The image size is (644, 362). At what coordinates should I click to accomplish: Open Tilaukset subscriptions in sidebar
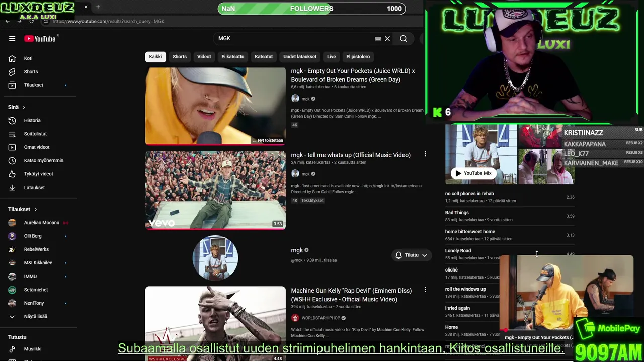tap(34, 85)
